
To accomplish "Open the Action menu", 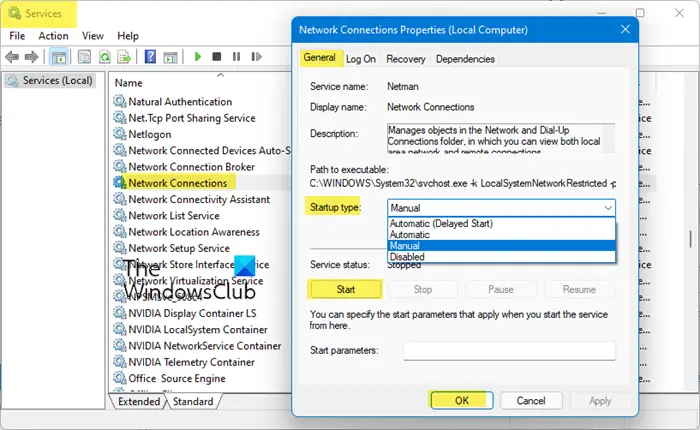I will coord(54,36).
